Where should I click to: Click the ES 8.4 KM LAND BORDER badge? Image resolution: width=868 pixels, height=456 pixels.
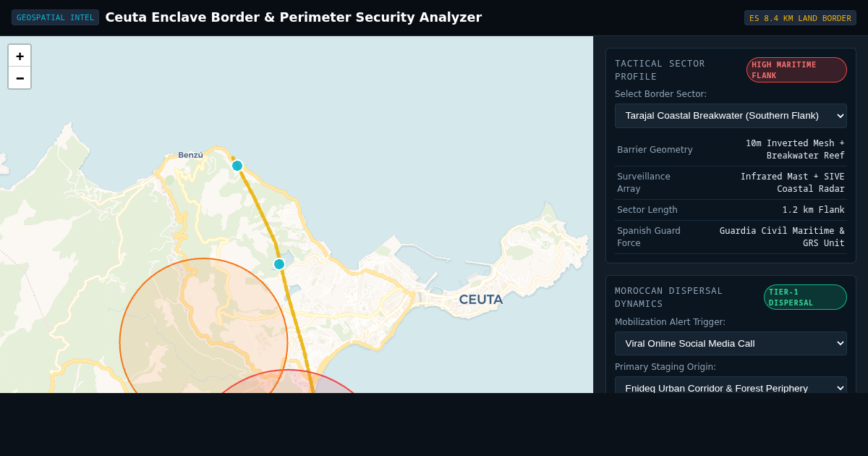(x=800, y=18)
